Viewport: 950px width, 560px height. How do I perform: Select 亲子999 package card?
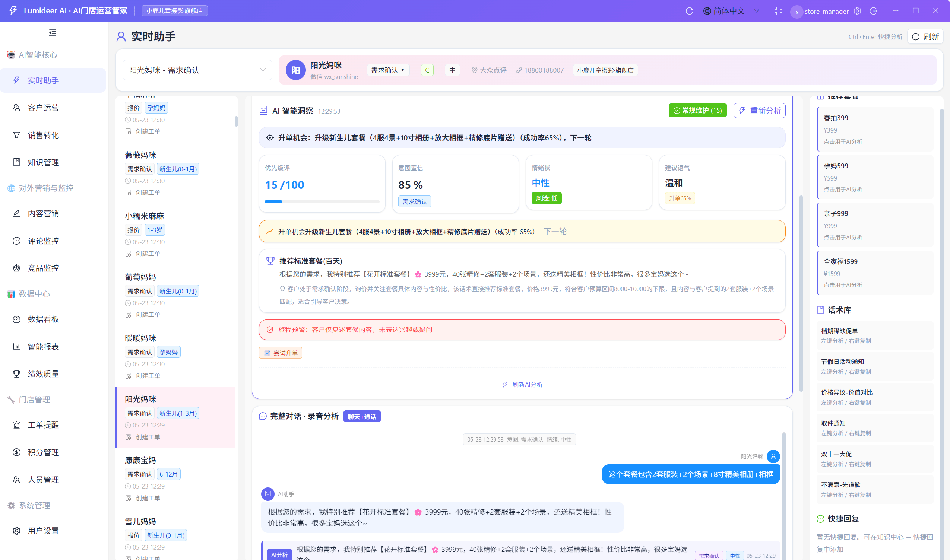click(875, 225)
